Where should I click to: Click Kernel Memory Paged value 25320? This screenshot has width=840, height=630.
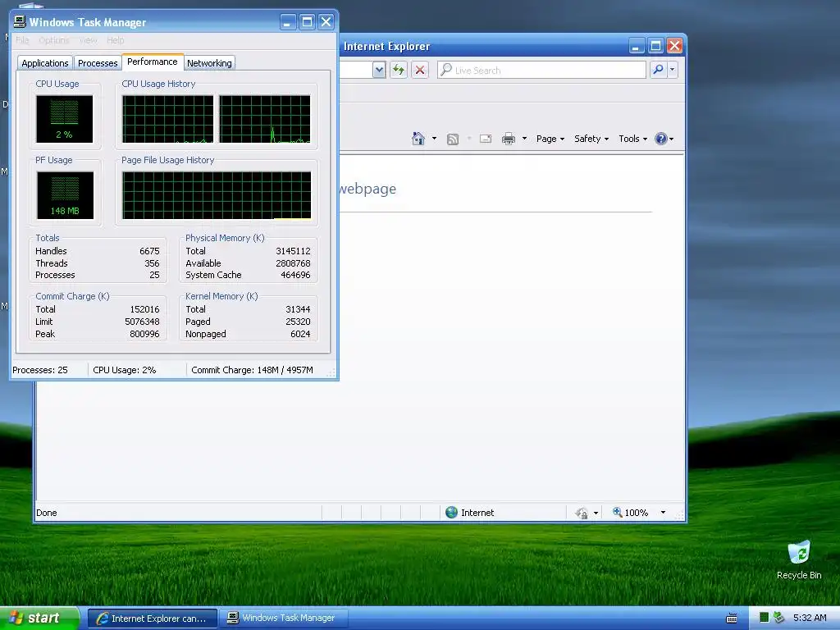tap(298, 322)
